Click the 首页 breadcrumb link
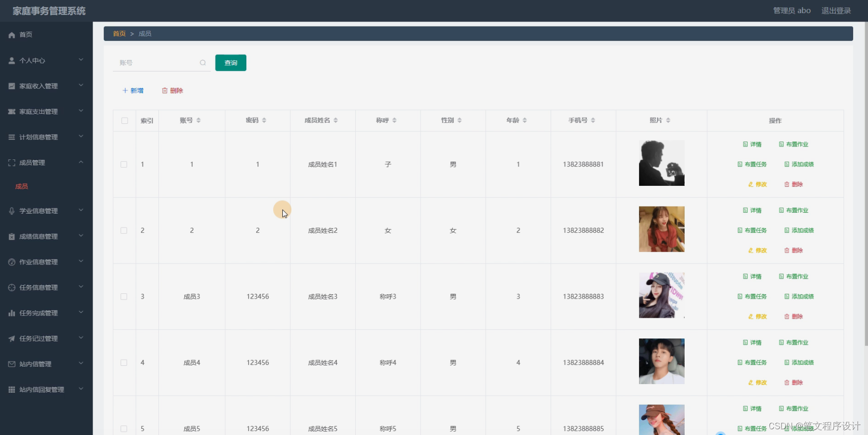This screenshot has height=435, width=868. pos(119,34)
